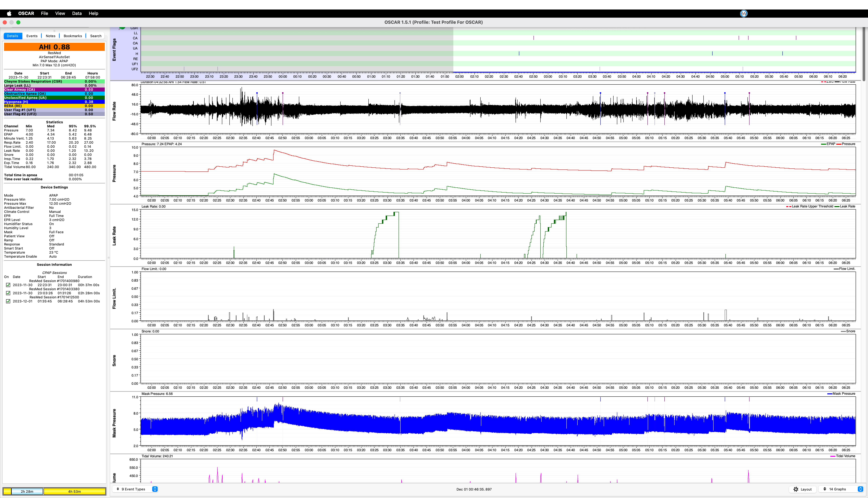Toggle session 01:35:45 checkbox
The height and width of the screenshot is (498, 868).
click(8, 301)
